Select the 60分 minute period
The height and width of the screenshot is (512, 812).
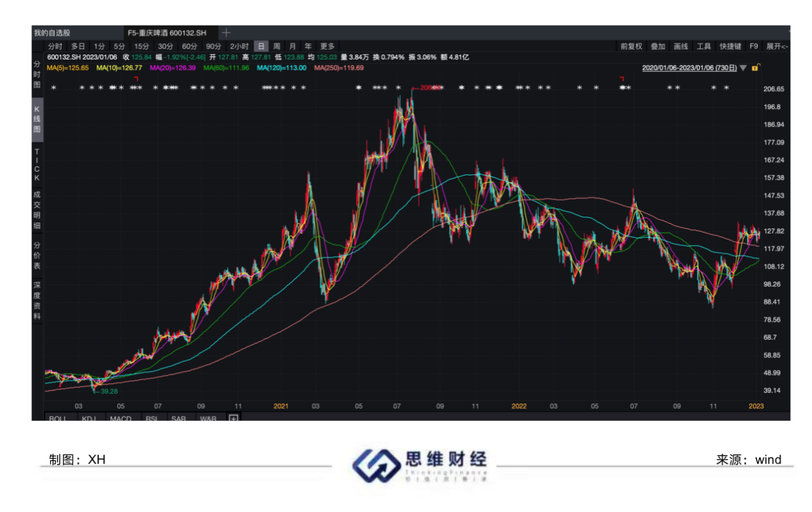(189, 46)
